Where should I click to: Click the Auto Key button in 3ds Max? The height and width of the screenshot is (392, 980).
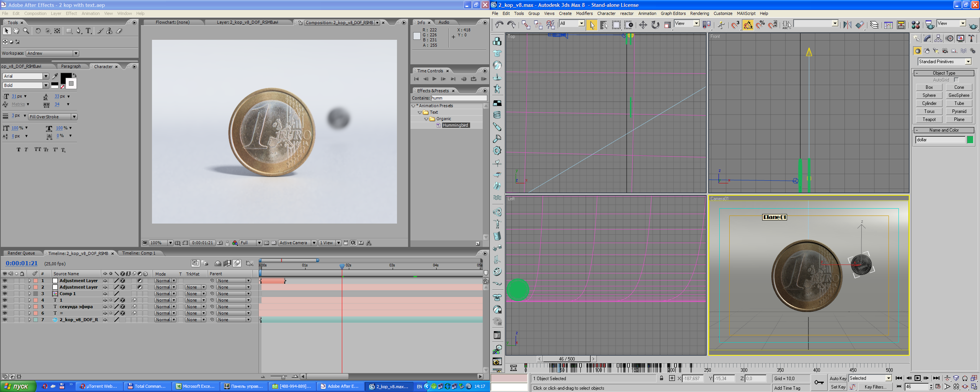pos(838,378)
